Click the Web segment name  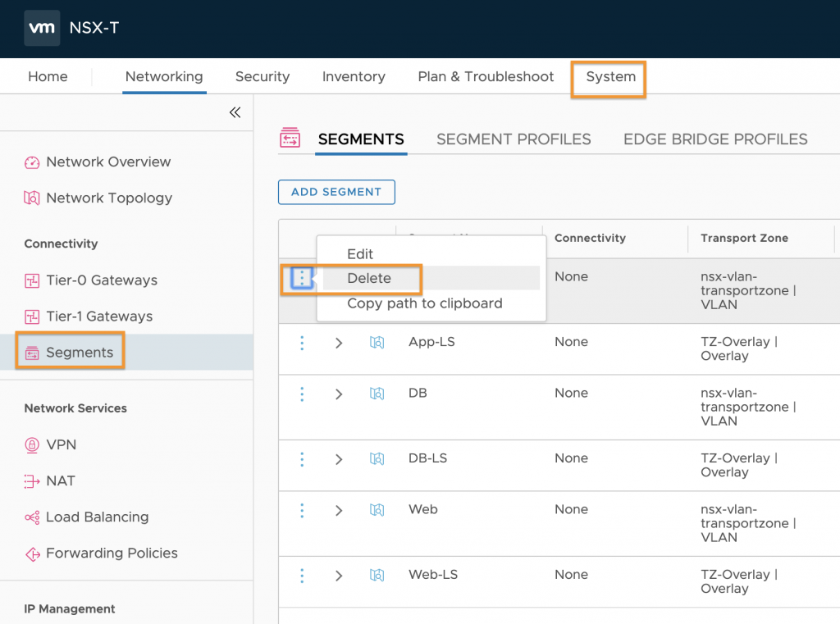point(423,509)
